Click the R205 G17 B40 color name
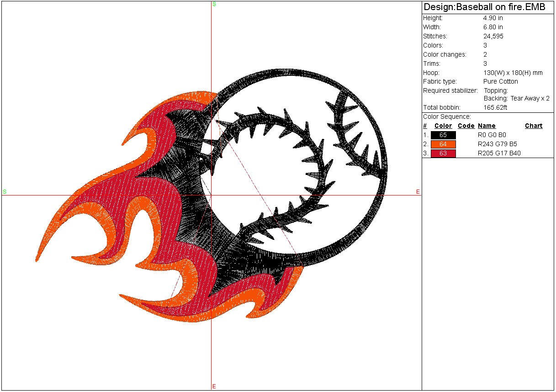The width and height of the screenshot is (556, 392). 499,154
